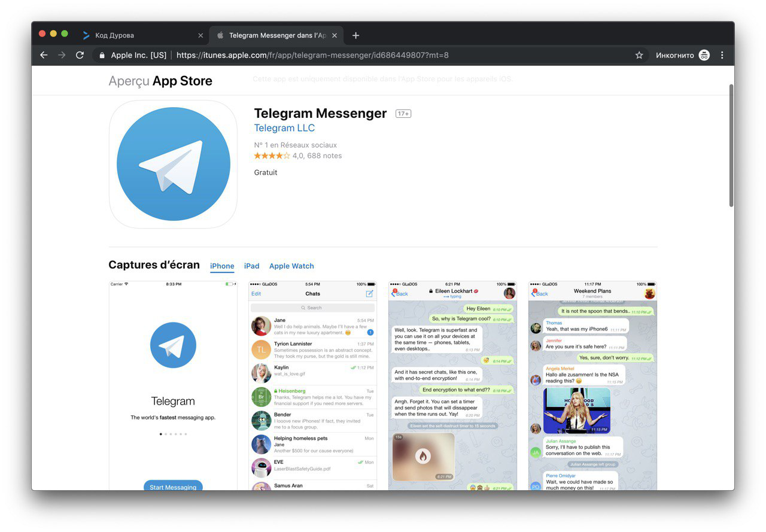Reload the page with the refresh icon
Image resolution: width=766 pixels, height=532 pixels.
coord(80,55)
